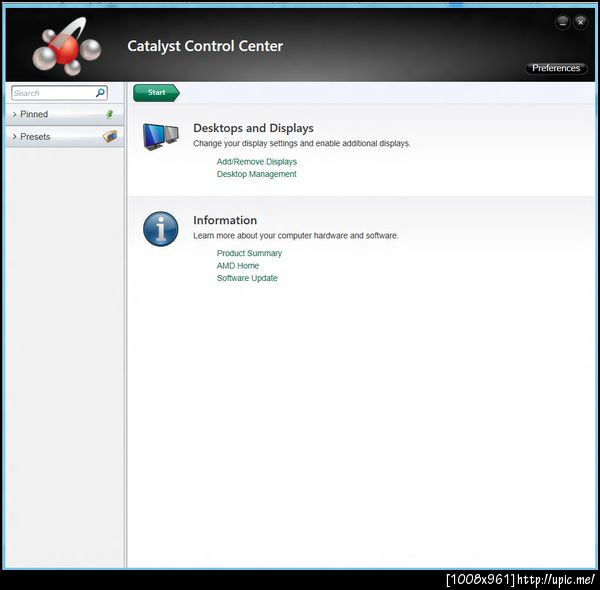Viewport: 600px width, 590px height.
Task: Click the magnifier icon in search box
Action: 100,93
